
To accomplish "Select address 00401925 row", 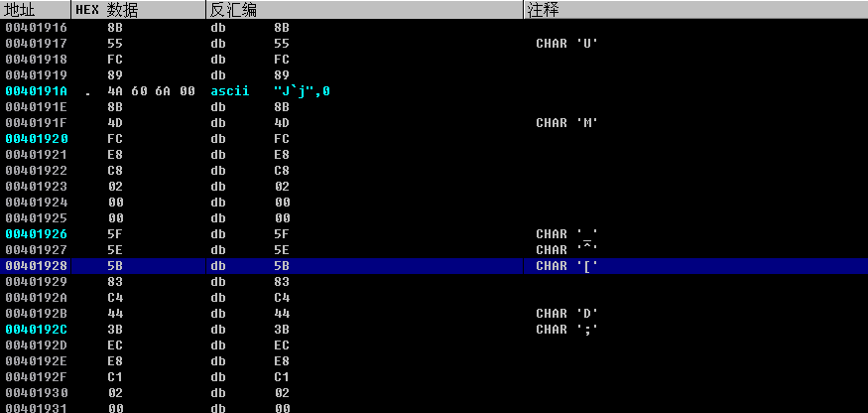I will 434,217.
